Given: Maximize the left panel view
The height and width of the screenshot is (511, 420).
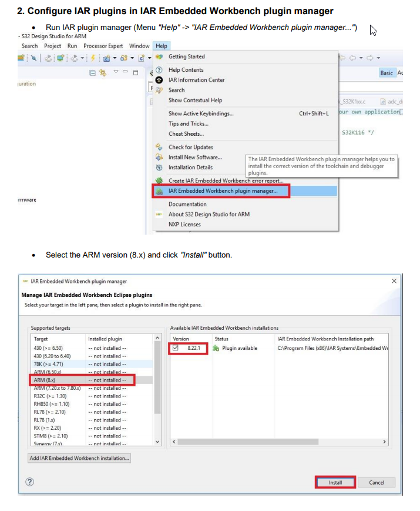Looking at the screenshot, I should pos(136,73).
